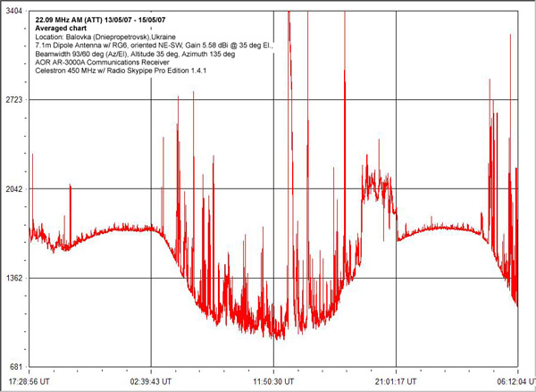Click where 1362 gridline crosses 11:50:30 gridline
The width and height of the screenshot is (536, 392).
click(x=273, y=278)
